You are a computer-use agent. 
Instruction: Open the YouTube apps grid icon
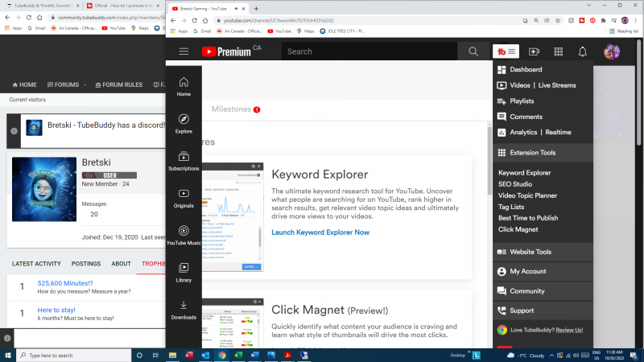(559, 51)
